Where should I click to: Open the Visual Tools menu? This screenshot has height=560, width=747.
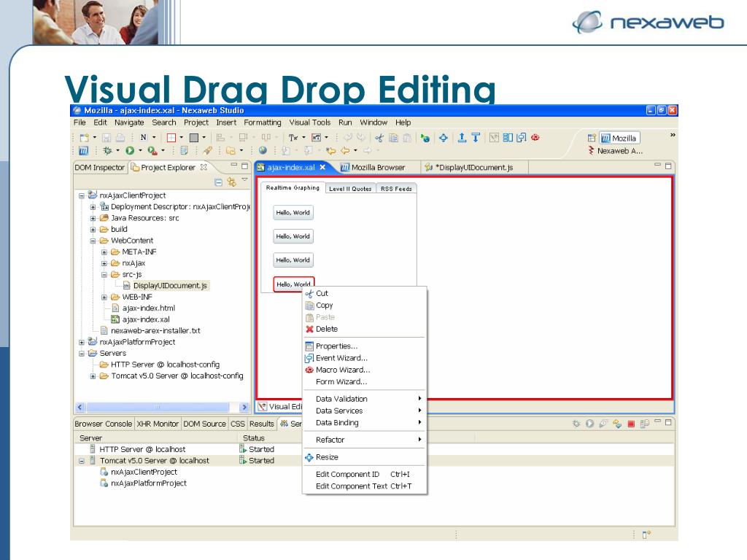[x=309, y=122]
